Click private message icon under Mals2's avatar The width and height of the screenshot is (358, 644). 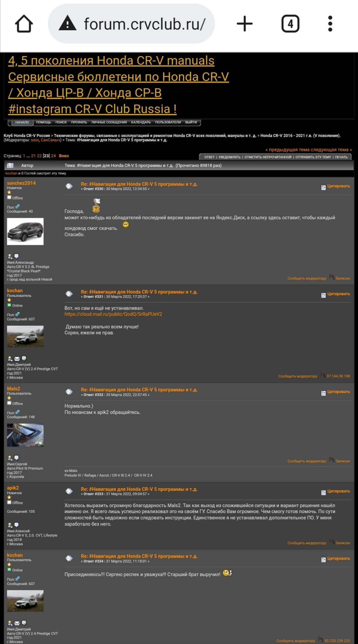pos(17,458)
